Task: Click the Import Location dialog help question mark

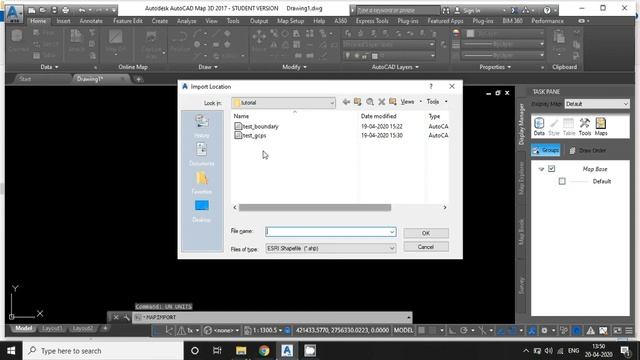Action: [x=431, y=86]
